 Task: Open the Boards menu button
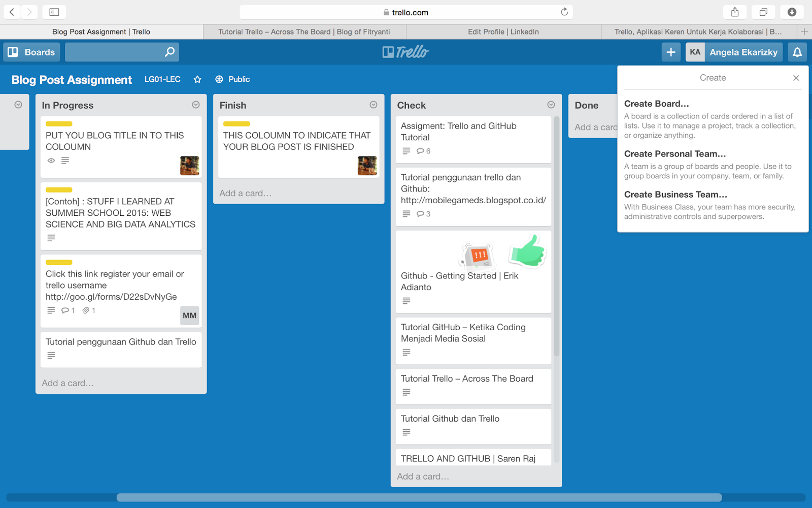point(31,52)
